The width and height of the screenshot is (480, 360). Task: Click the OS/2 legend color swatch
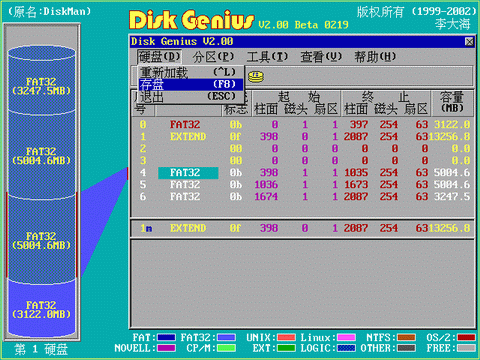(466, 337)
